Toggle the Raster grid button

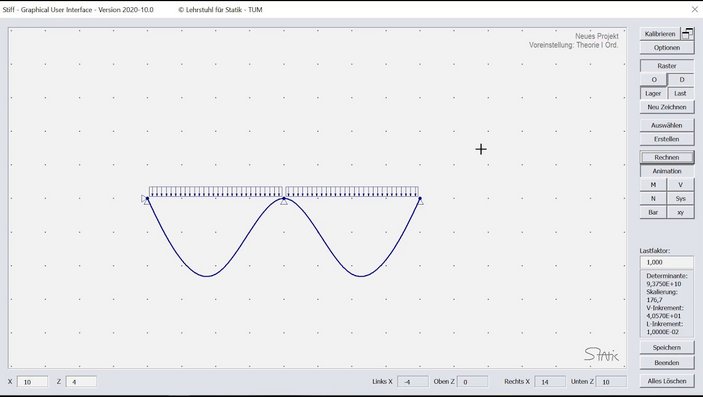[x=667, y=66]
